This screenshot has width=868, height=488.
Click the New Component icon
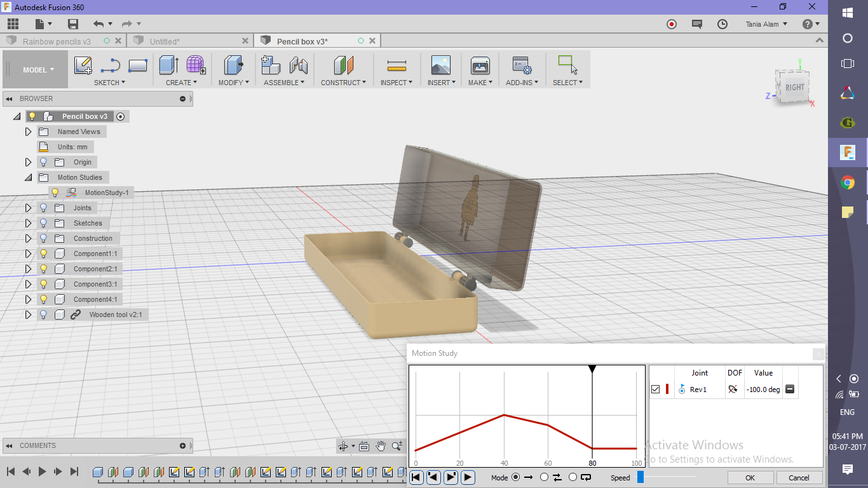point(271,65)
